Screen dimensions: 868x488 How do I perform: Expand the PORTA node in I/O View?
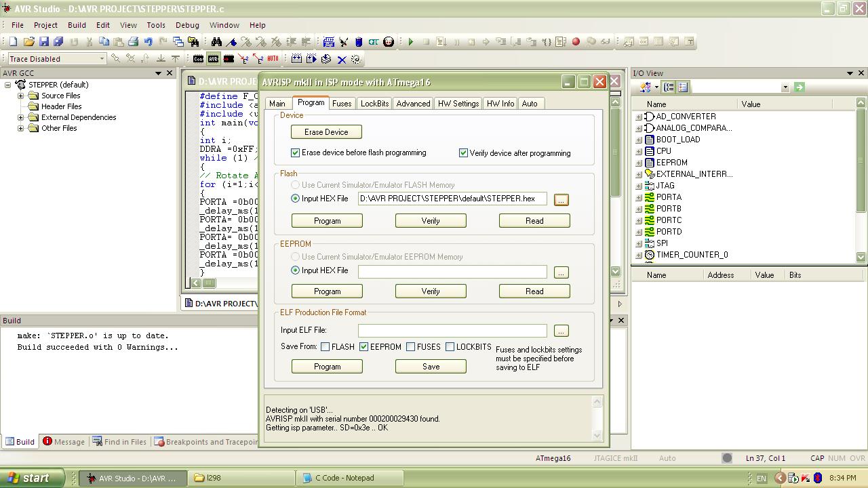[x=638, y=197]
